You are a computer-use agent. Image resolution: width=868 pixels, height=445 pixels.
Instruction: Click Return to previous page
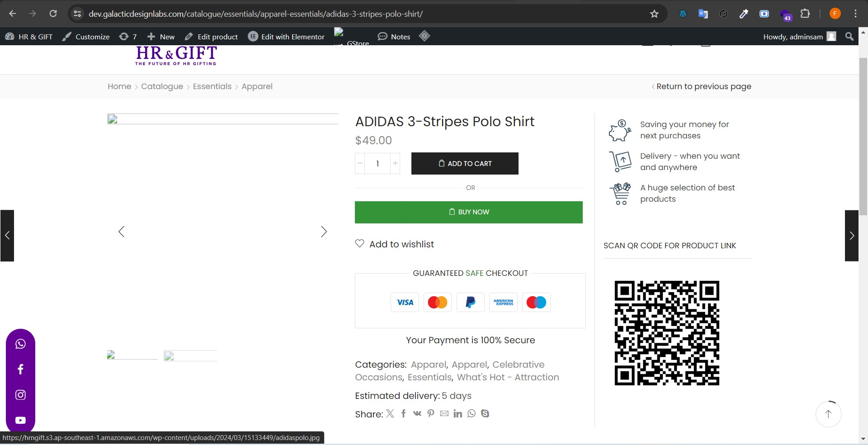(x=702, y=86)
